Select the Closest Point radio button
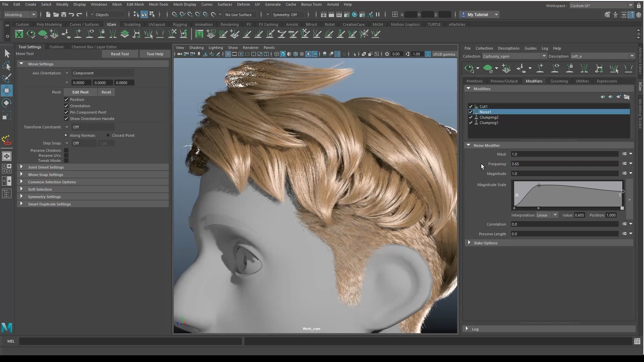The height and width of the screenshot is (362, 644). 108,135
